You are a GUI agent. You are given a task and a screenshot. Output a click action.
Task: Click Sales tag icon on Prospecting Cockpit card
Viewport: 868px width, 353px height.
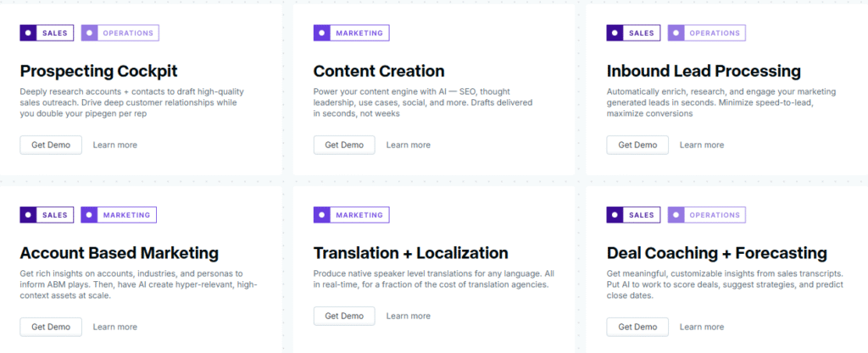click(29, 33)
